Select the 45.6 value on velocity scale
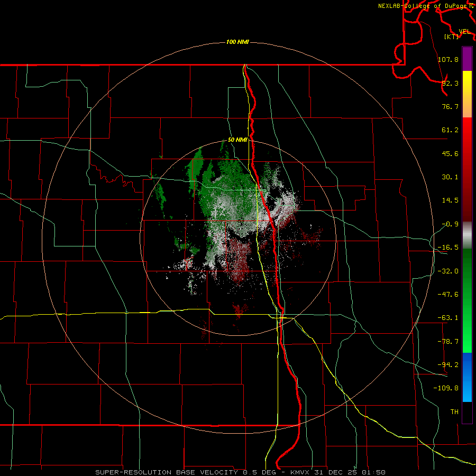This screenshot has height=476, width=476. click(450, 153)
